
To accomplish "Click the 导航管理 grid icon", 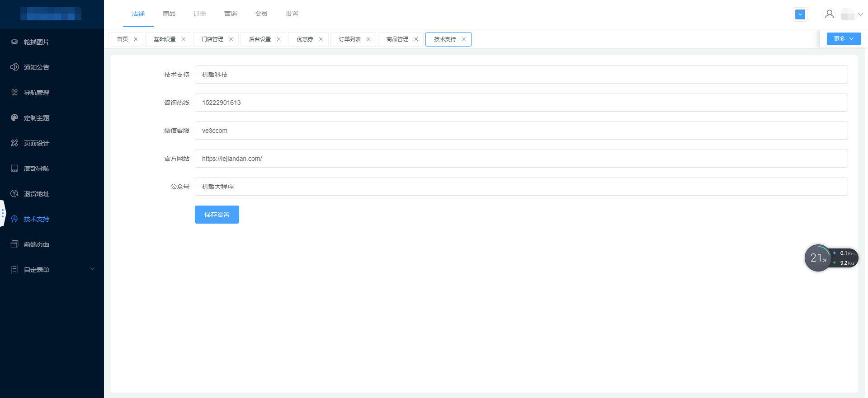I will (x=14, y=92).
